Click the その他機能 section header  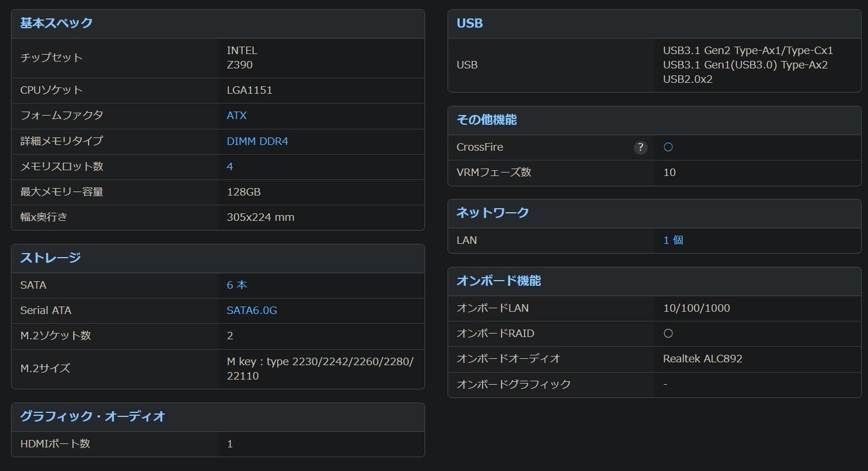[x=487, y=120]
